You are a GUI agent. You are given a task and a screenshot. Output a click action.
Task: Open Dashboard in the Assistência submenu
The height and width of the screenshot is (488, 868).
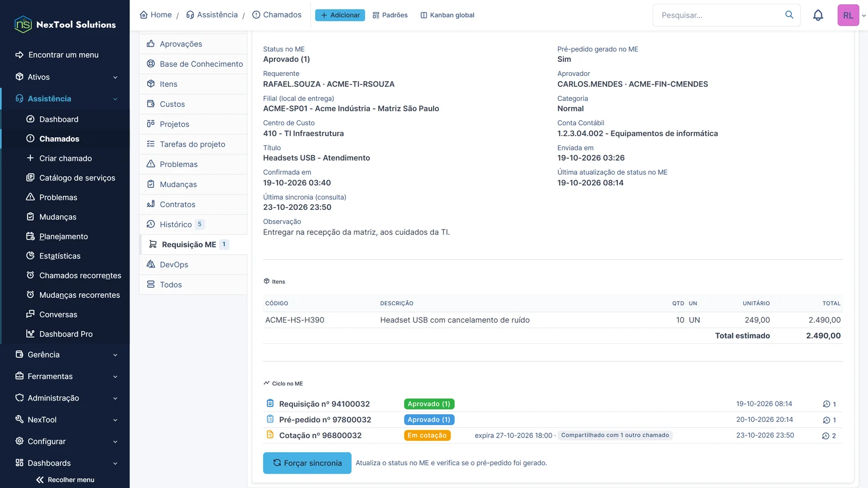pyautogui.click(x=65, y=119)
